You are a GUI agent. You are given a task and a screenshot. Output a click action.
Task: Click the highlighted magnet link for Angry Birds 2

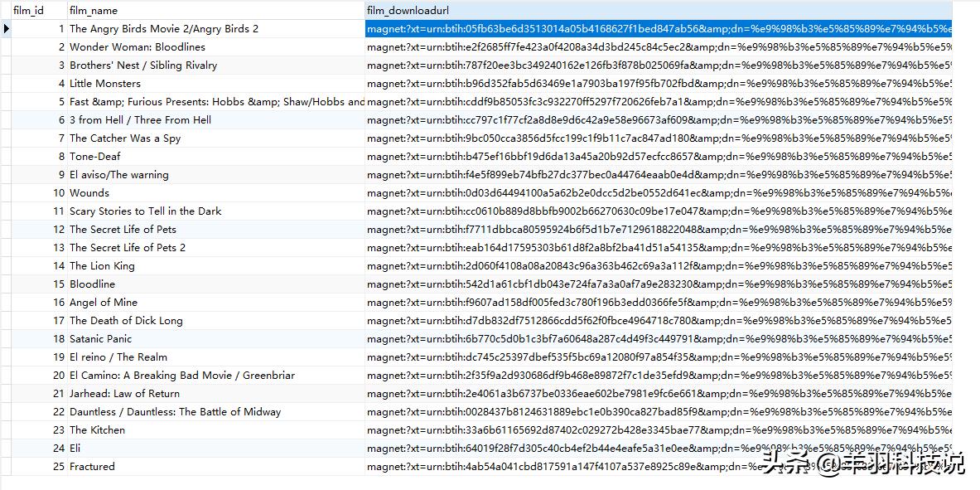tap(659, 29)
